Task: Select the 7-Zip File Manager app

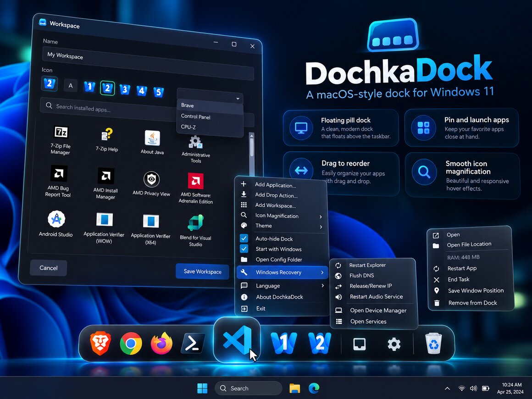Action: [61, 140]
